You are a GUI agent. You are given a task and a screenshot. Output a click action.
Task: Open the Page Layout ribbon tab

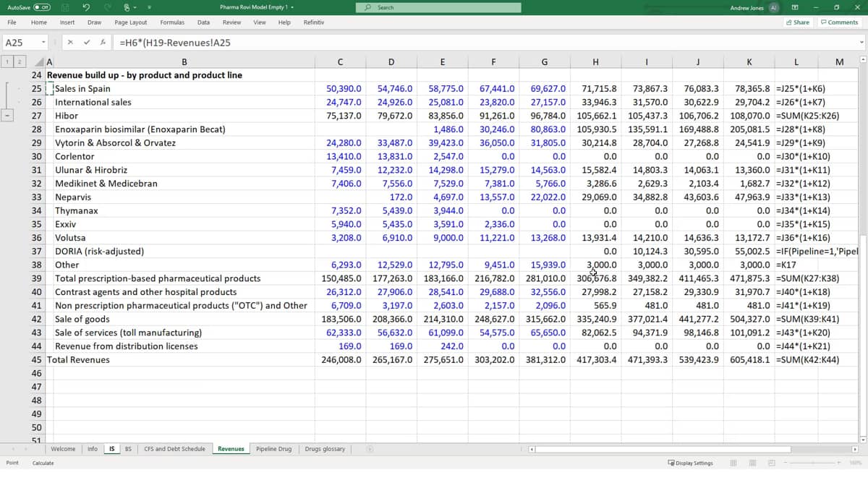coord(131,22)
